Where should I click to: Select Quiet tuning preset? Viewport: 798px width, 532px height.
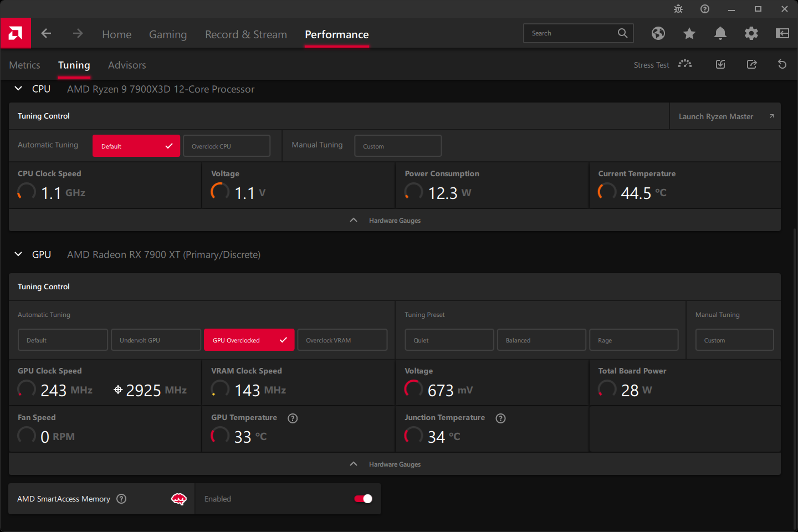(x=449, y=340)
